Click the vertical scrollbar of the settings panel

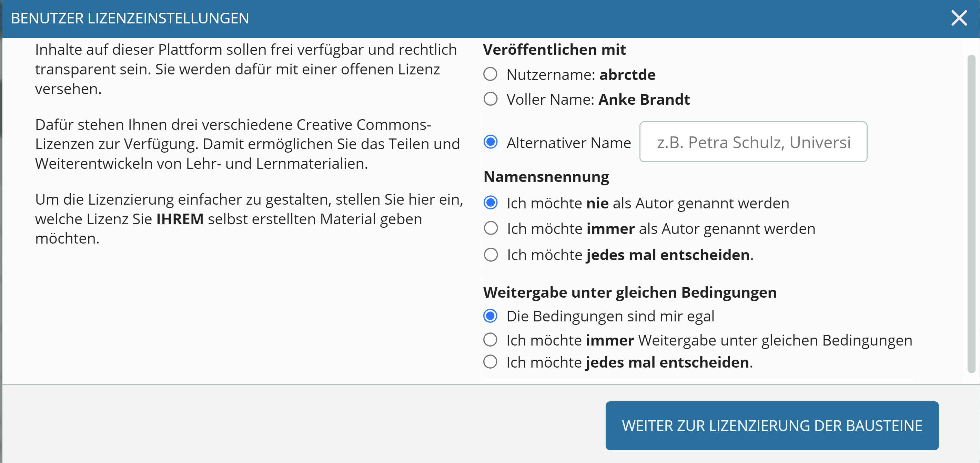(x=971, y=213)
